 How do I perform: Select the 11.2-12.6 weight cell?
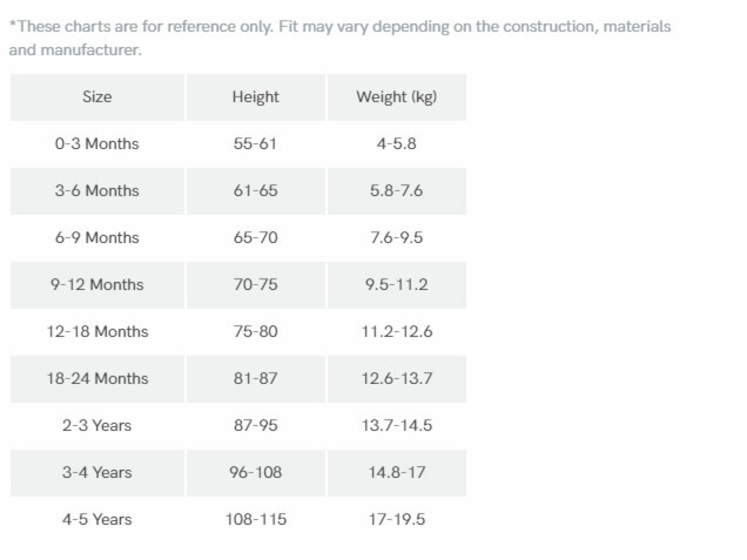pos(396,331)
